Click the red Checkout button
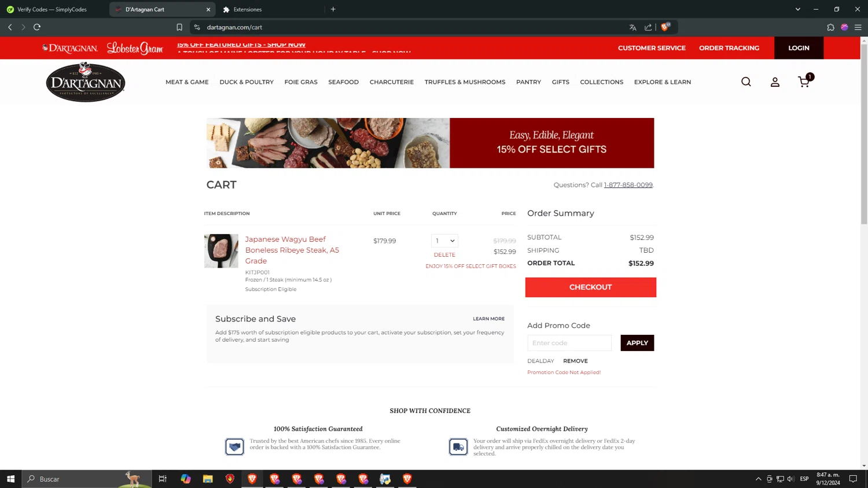868x488 pixels. pos(591,287)
